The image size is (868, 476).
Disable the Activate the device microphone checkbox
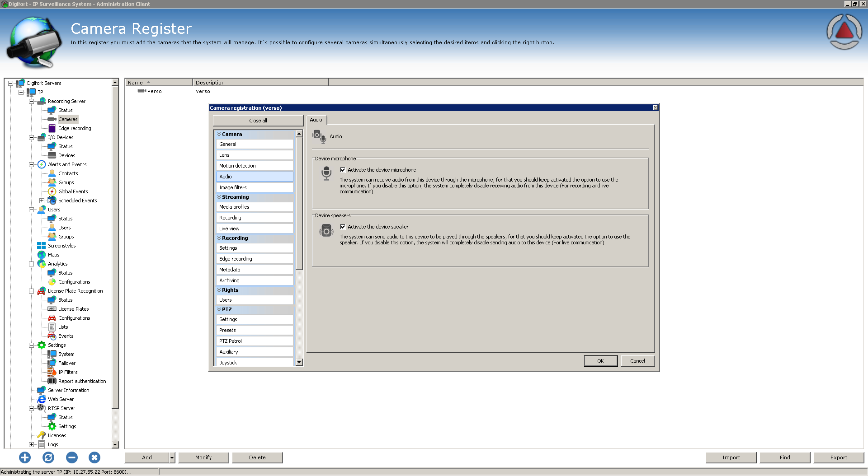click(343, 170)
